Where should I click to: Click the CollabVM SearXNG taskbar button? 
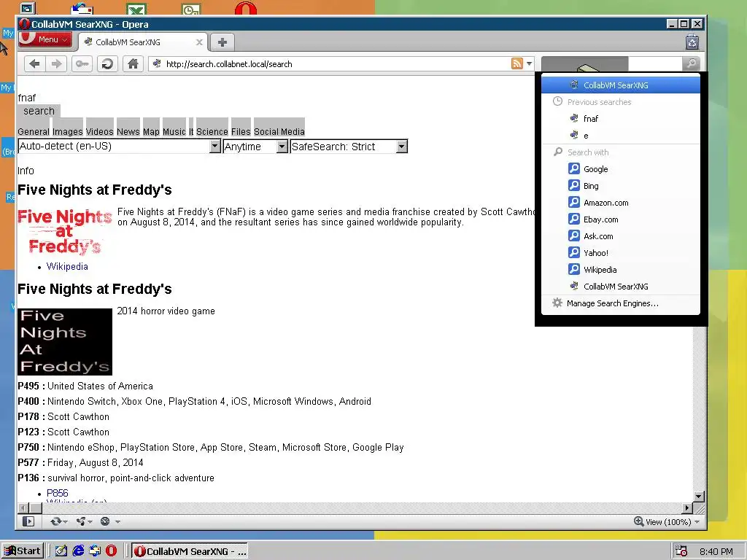190,551
